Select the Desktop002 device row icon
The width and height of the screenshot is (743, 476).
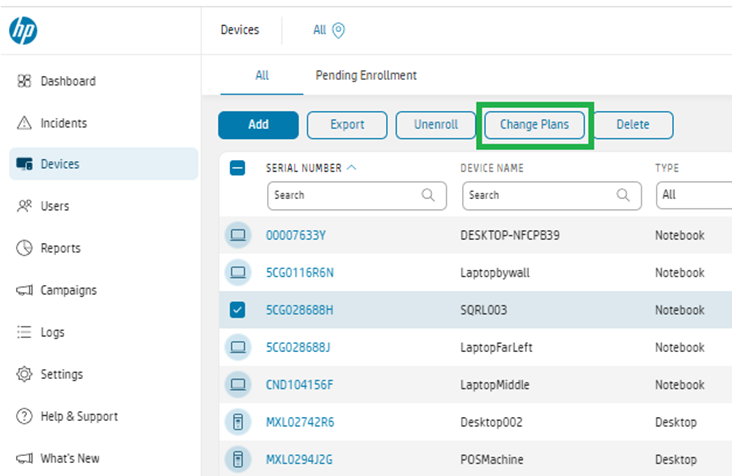[238, 422]
